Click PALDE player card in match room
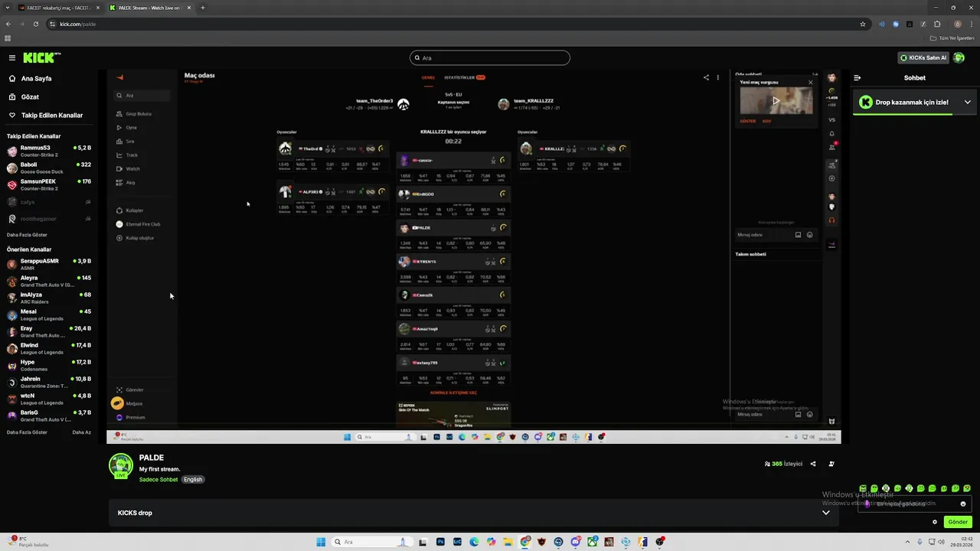Viewport: 980px width, 551px height. point(453,236)
